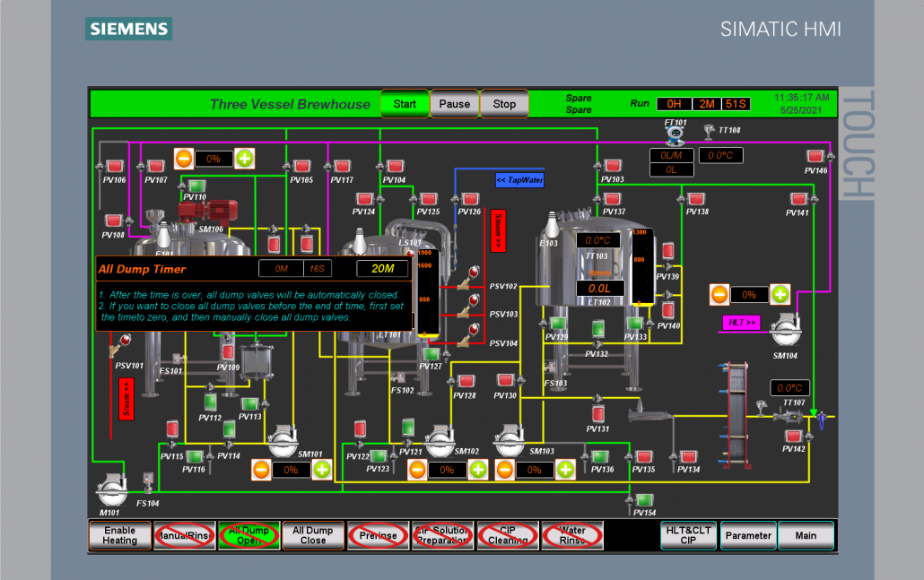Viewport: 924px width, 580px height.
Task: Decrease SM106 speed with minus button
Action: pyautogui.click(x=184, y=159)
